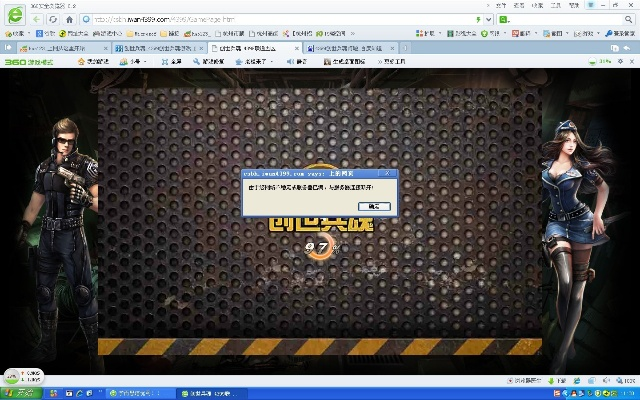Open the 收藏 menu in the title bar
The image size is (640, 400).
pyautogui.click(x=537, y=5)
